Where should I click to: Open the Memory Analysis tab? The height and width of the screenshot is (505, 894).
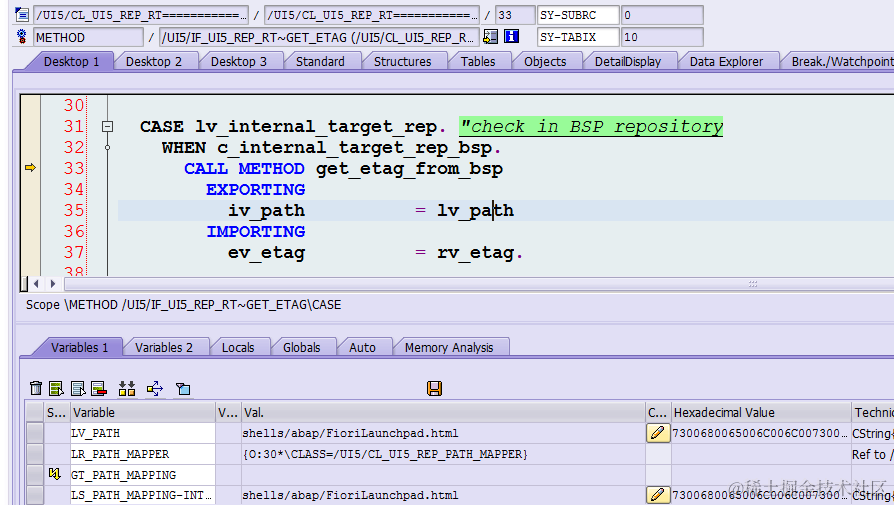449,348
